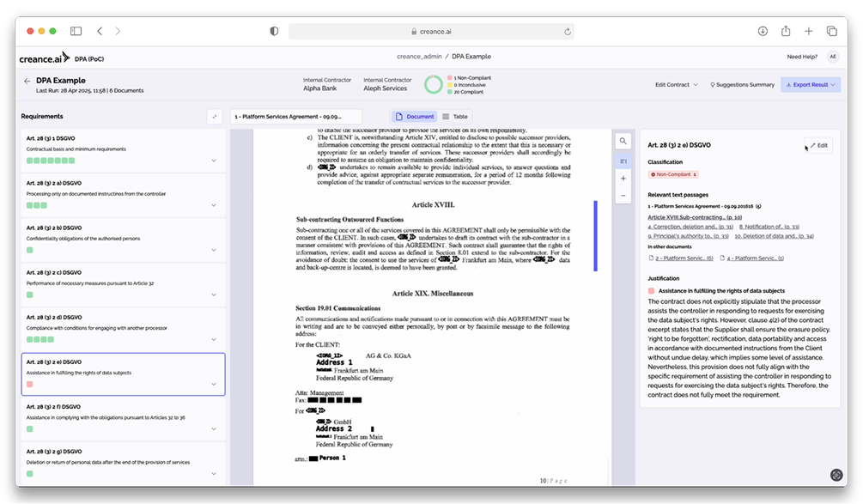Navigate back in the browser
863x504 pixels.
tap(100, 32)
